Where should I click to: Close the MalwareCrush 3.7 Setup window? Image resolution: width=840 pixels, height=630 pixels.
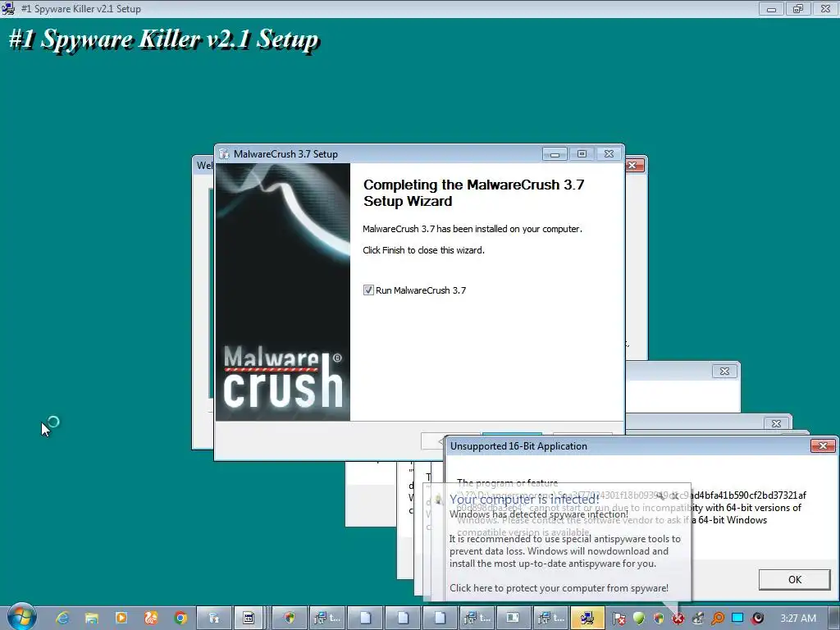point(609,154)
